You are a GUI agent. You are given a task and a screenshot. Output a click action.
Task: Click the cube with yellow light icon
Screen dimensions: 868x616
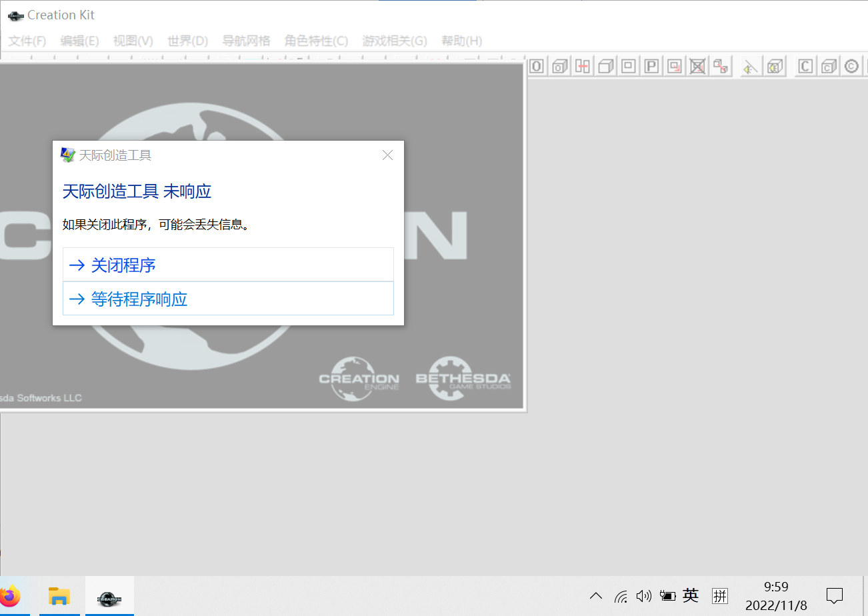coord(775,67)
